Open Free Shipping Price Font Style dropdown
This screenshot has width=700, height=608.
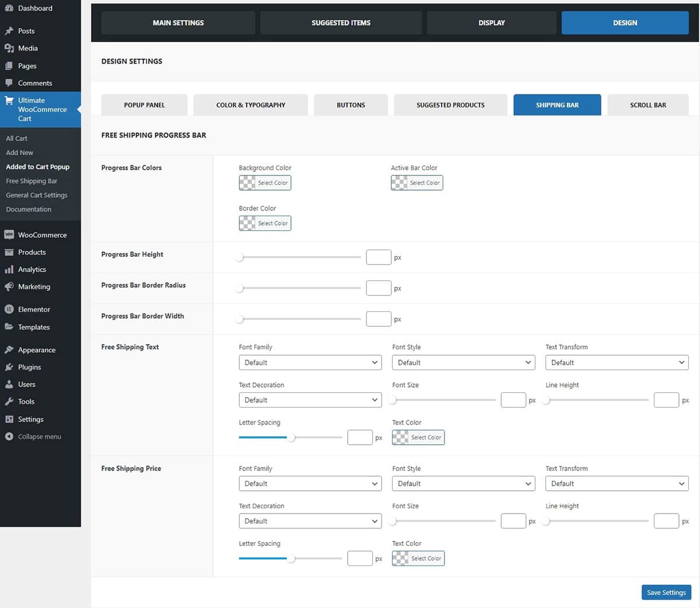tap(464, 484)
